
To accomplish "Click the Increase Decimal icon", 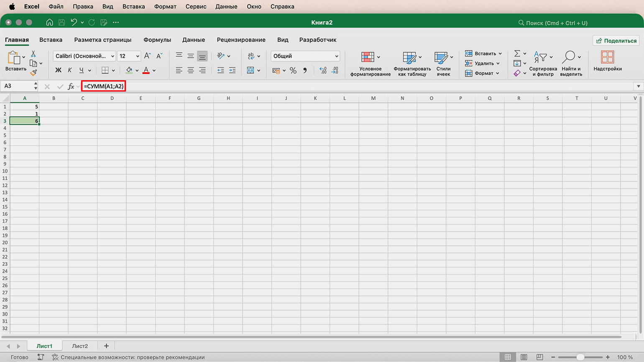I will pyautogui.click(x=323, y=71).
